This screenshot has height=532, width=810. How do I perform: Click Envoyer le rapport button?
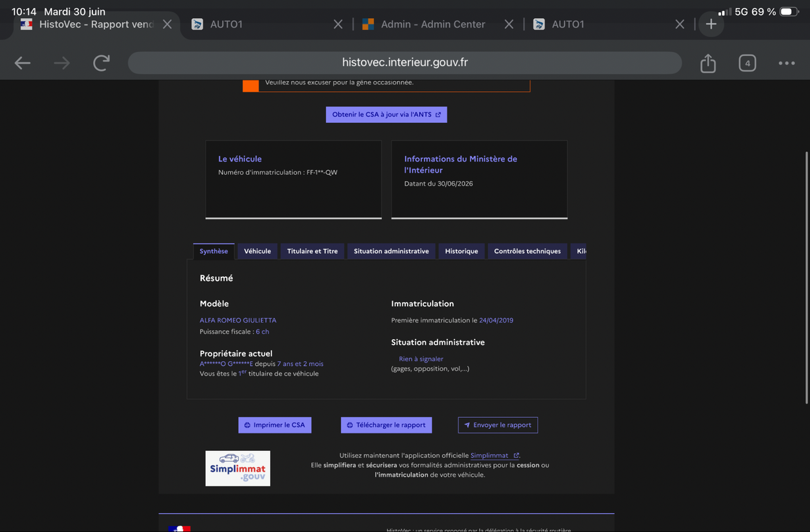pos(497,425)
